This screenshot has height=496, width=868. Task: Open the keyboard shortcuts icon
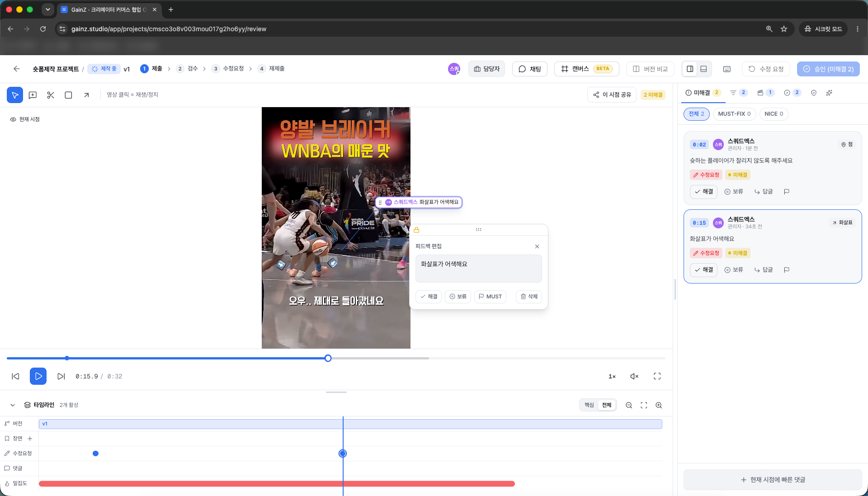[727, 69]
